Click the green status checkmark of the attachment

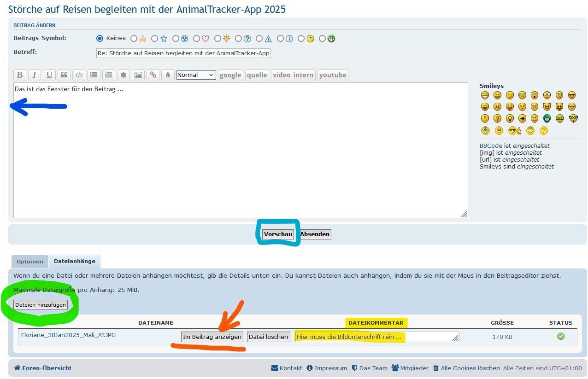coord(560,336)
